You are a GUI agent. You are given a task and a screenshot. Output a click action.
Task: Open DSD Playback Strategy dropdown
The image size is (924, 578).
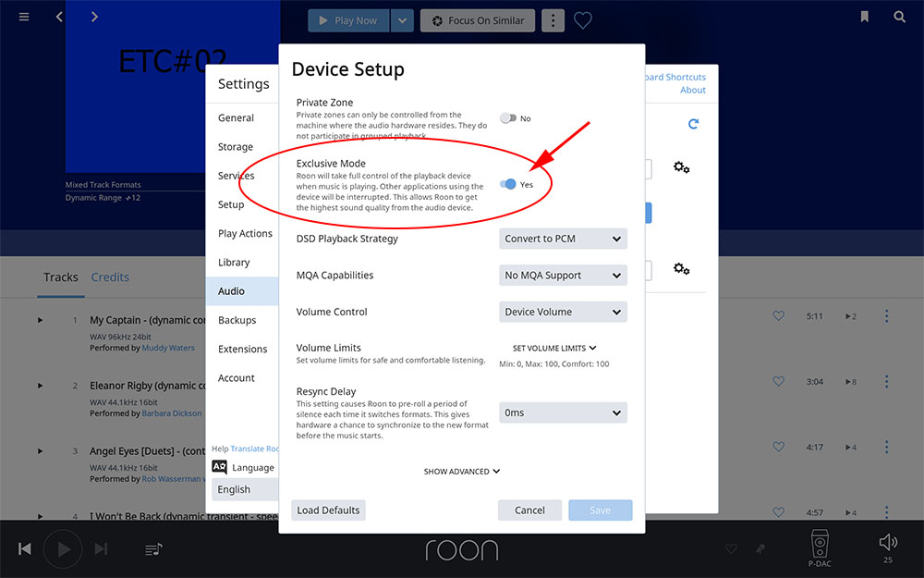tap(563, 239)
